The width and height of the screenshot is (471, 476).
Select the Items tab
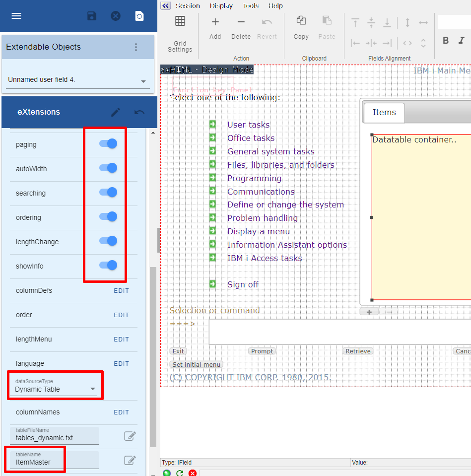coord(384,113)
